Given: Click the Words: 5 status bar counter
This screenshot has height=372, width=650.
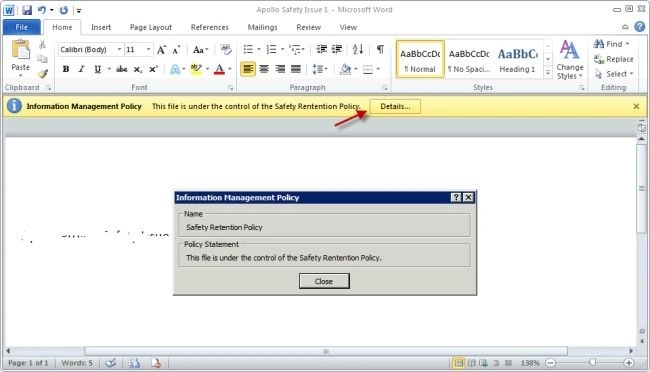Looking at the screenshot, I should point(77,363).
